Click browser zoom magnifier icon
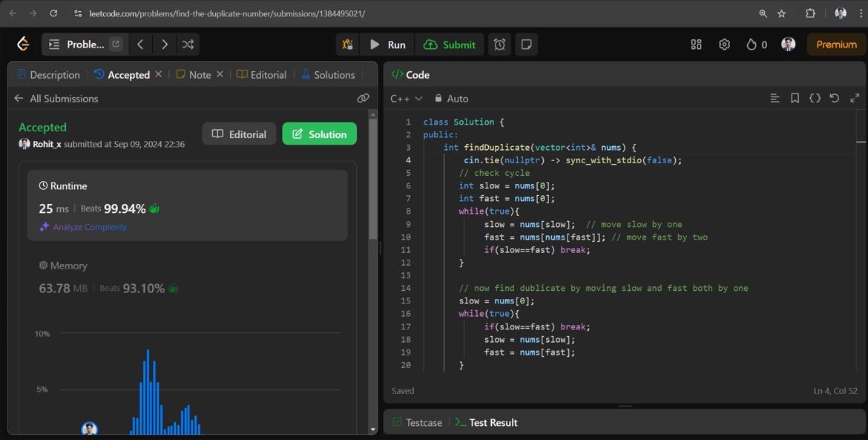This screenshot has height=440, width=868. [763, 13]
